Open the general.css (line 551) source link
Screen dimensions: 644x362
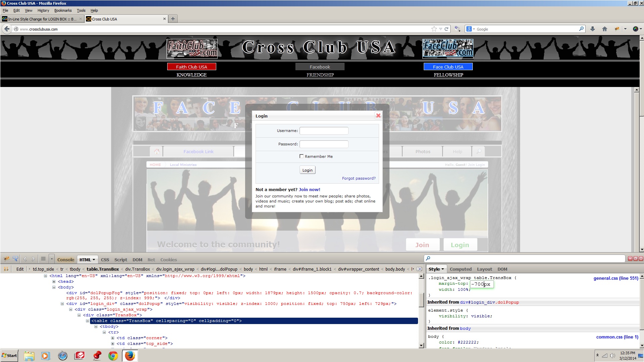click(x=616, y=278)
